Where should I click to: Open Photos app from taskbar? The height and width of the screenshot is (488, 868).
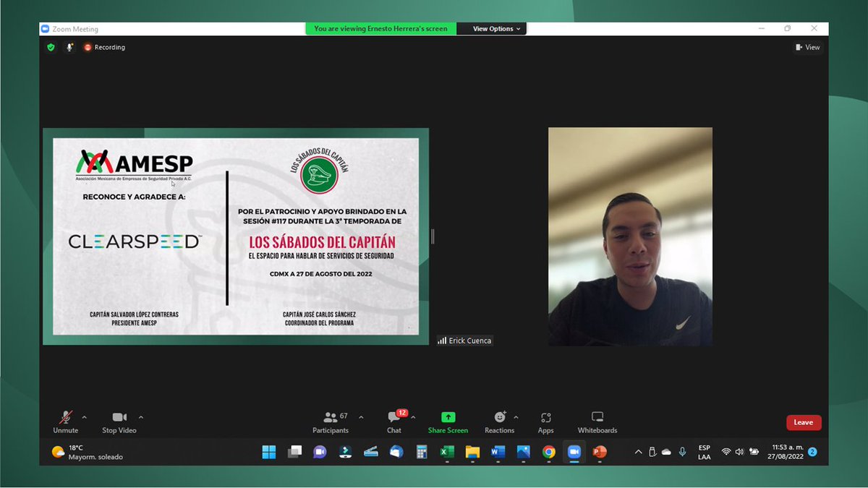click(x=523, y=452)
